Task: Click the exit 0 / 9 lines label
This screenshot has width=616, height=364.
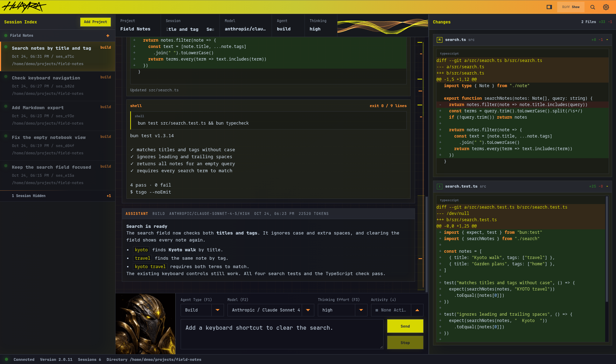Action: 388,106
